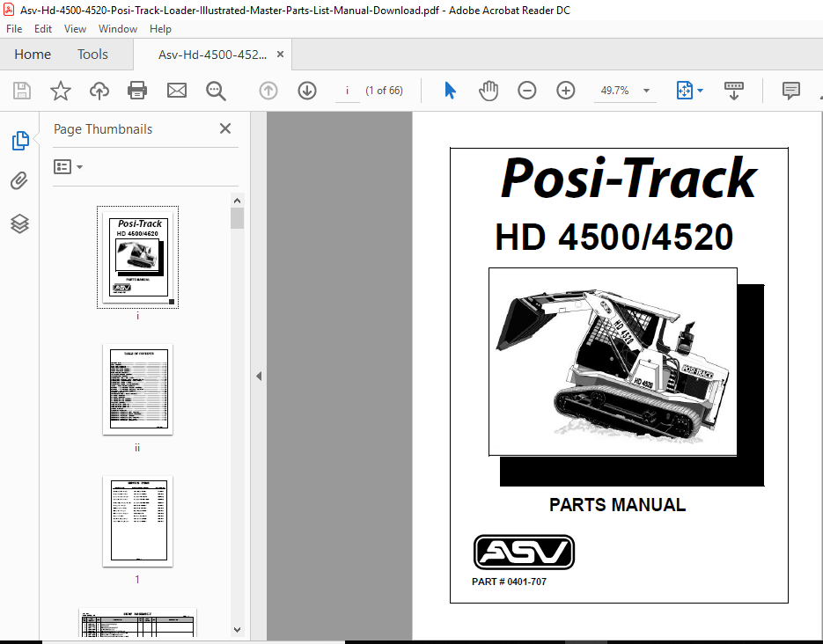Image resolution: width=823 pixels, height=644 pixels.
Task: Switch to the Tools tab
Action: (93, 54)
